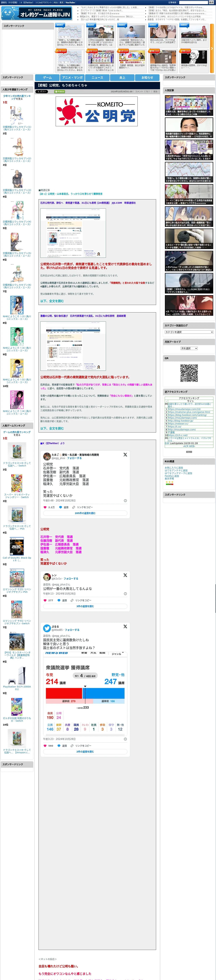Open PlayStation 5(CFI-2000A01) product thumbnail
The image size is (216, 980).
(17, 675)
